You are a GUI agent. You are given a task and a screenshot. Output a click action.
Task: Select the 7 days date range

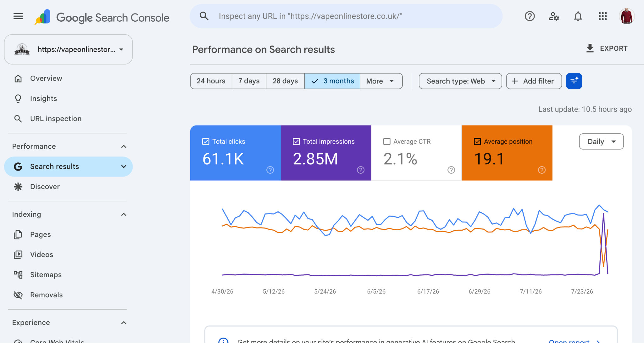249,81
